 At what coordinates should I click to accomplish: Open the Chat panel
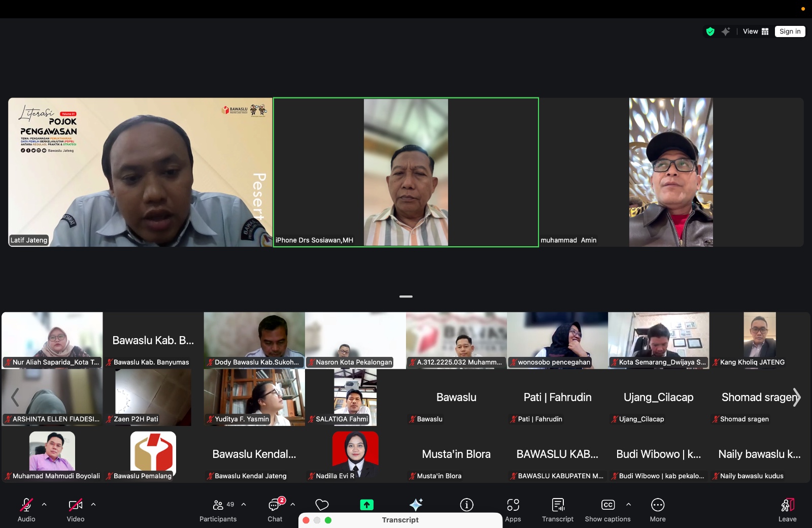(x=275, y=510)
